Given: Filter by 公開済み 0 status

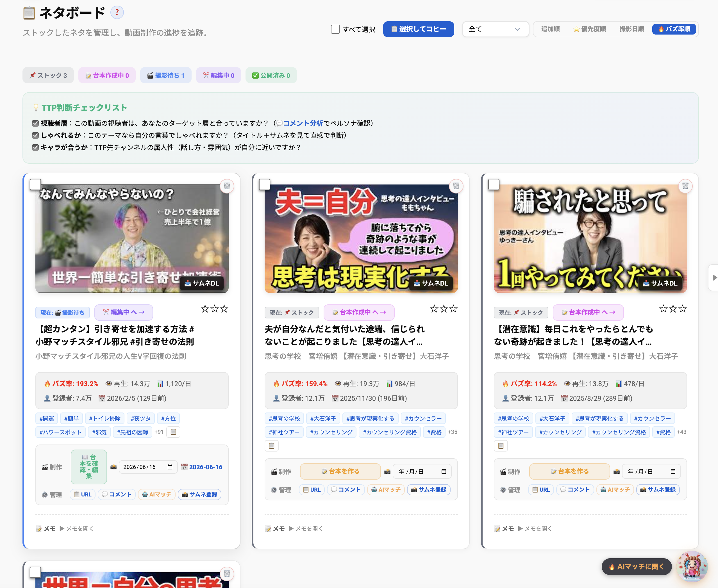Looking at the screenshot, I should pos(271,75).
